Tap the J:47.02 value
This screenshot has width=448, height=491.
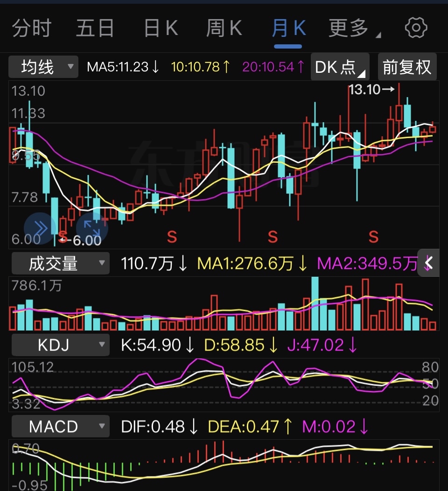(x=322, y=345)
